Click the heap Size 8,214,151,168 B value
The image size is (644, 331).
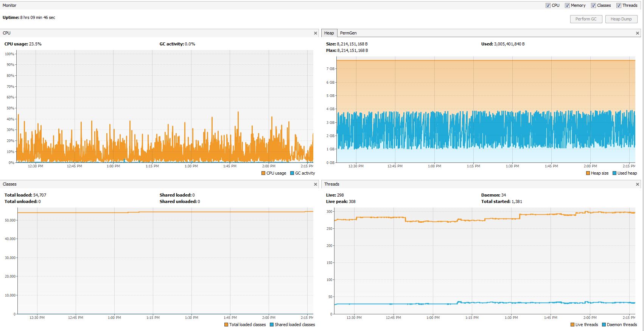tap(352, 44)
